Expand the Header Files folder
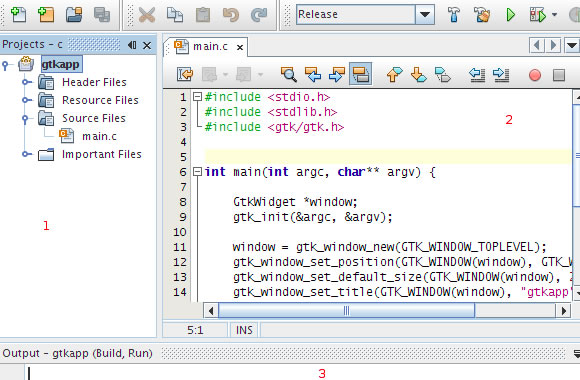This screenshot has width=580, height=380. 26,82
